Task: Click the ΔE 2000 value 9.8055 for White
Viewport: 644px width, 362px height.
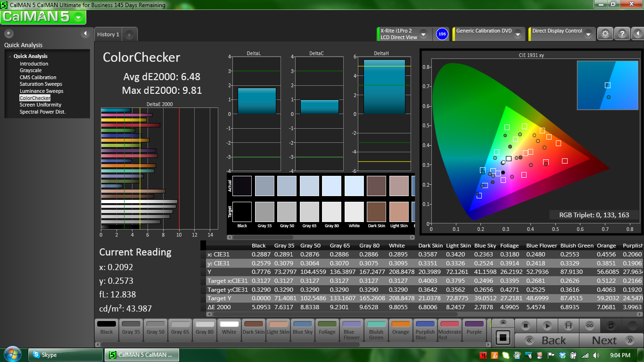Action: [400, 307]
